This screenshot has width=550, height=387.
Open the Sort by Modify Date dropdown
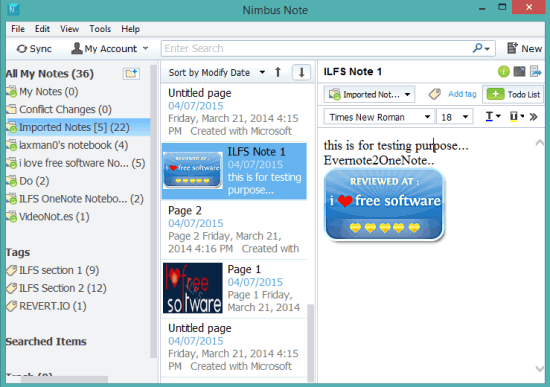point(216,73)
